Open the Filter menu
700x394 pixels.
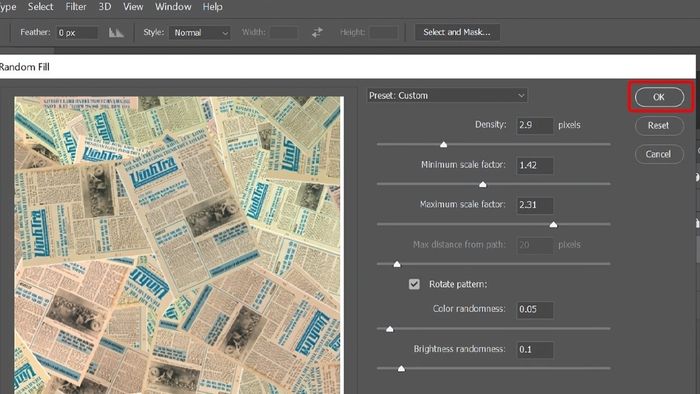(x=76, y=7)
